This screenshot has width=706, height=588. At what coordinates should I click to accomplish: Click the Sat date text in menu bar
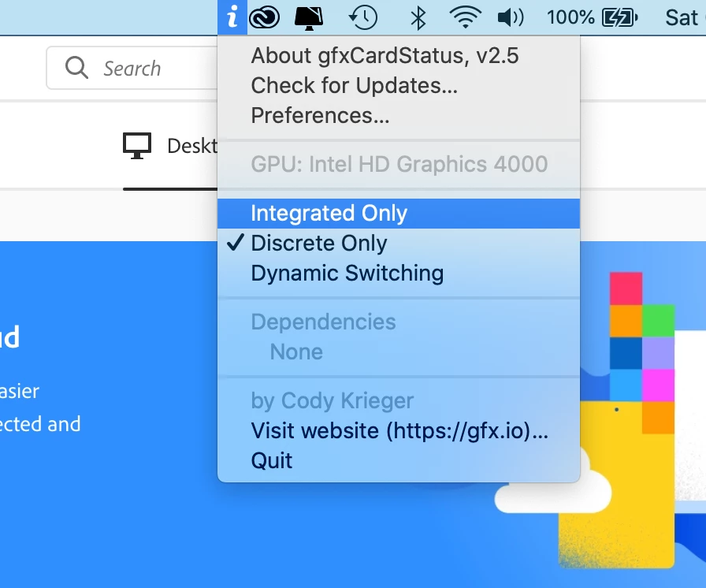[x=682, y=18]
